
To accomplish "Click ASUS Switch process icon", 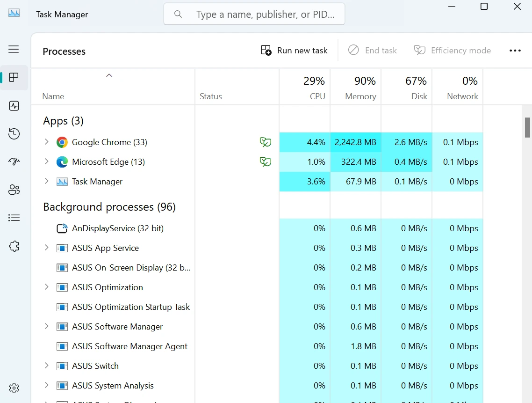I will click(x=62, y=366).
